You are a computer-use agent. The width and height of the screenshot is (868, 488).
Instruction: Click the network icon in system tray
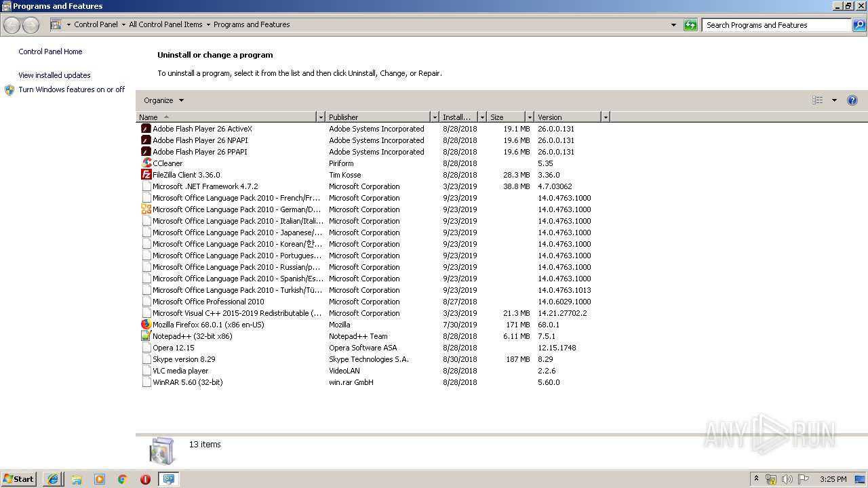coord(771,479)
